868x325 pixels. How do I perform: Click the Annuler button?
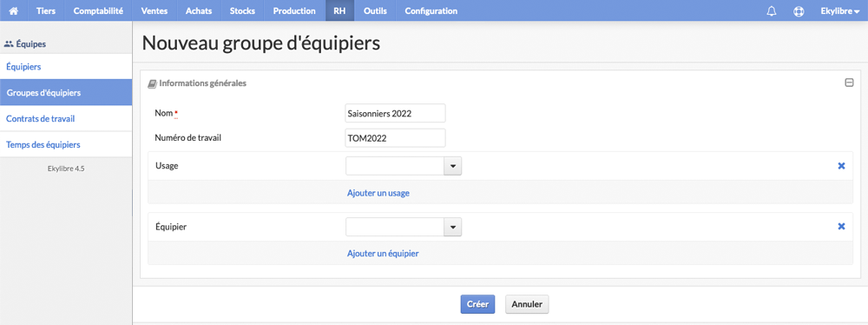tap(527, 304)
